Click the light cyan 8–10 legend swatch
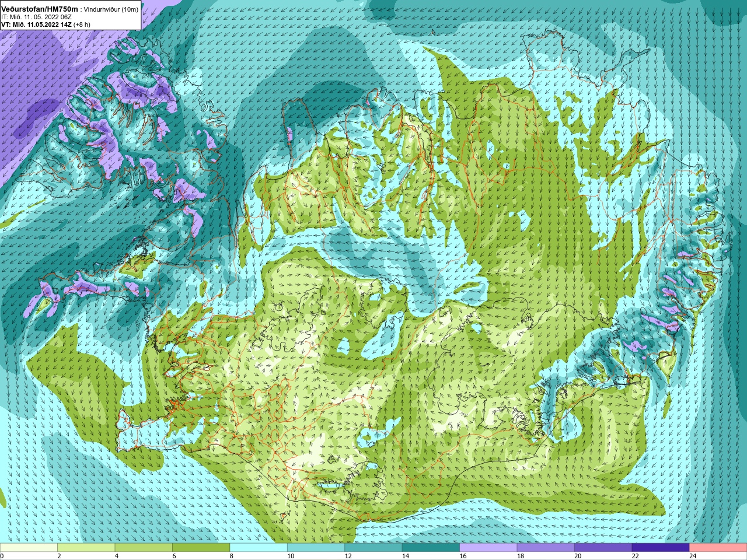This screenshot has height=560, width=747. click(x=259, y=548)
